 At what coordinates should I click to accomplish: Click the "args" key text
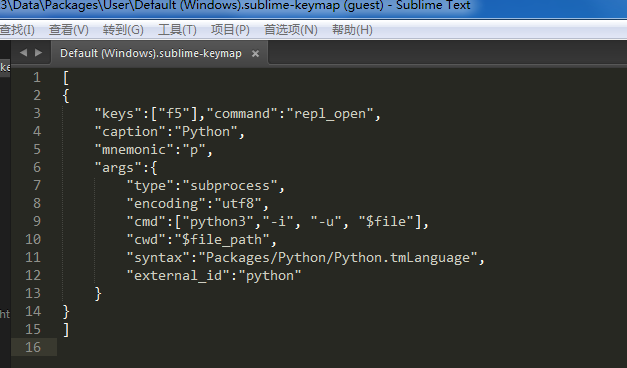[x=118, y=168]
